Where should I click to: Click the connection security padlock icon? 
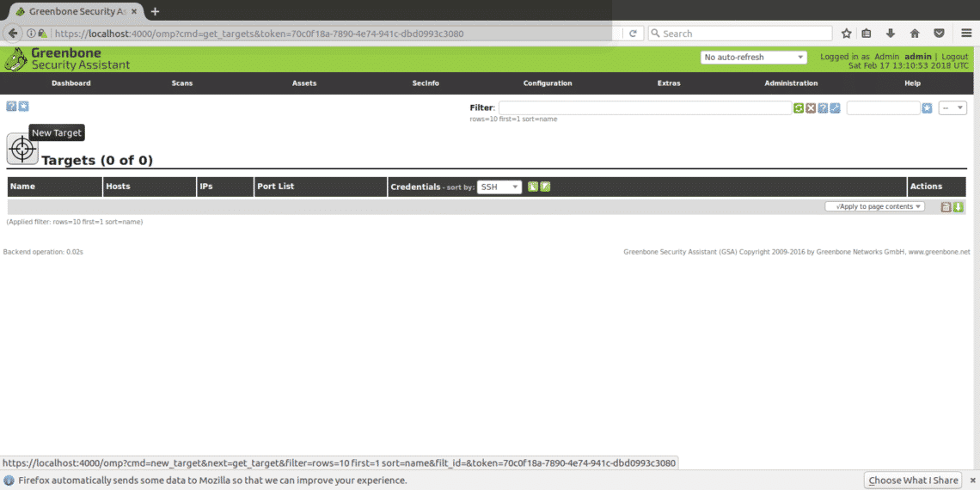click(42, 34)
